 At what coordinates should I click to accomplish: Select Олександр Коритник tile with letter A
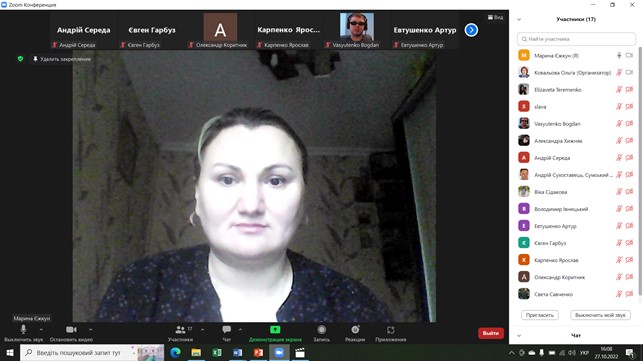click(220, 31)
